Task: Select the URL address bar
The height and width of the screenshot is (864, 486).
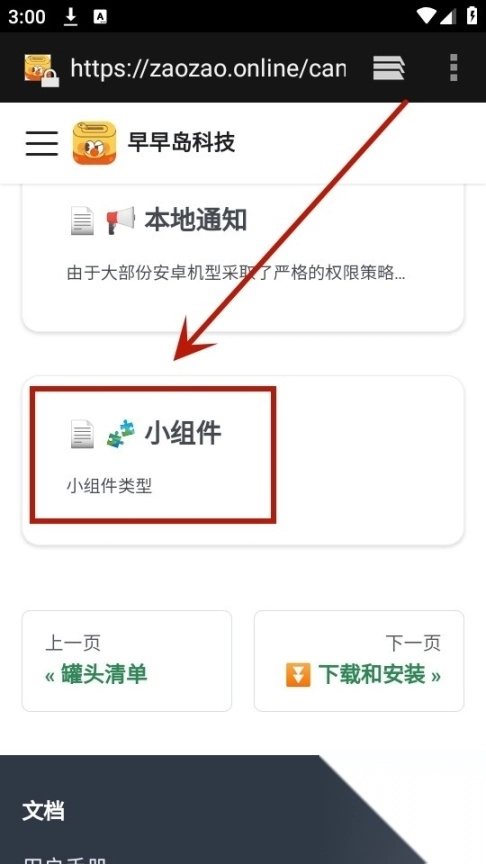Action: pyautogui.click(x=208, y=68)
